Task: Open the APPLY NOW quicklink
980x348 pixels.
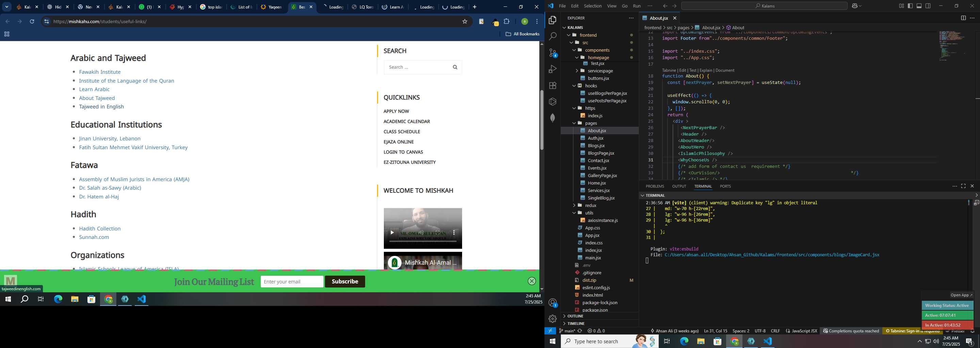Action: tap(396, 111)
